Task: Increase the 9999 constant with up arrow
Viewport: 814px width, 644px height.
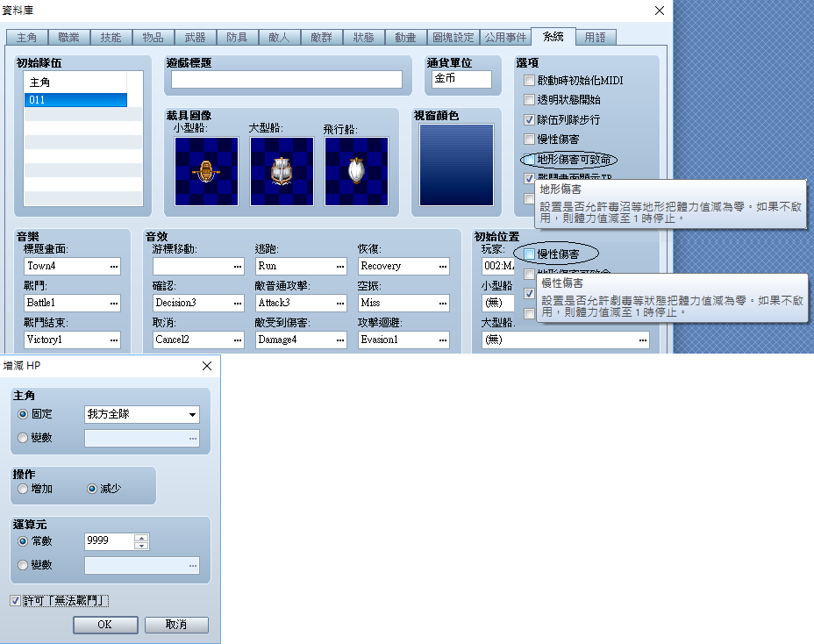Action: [x=141, y=538]
